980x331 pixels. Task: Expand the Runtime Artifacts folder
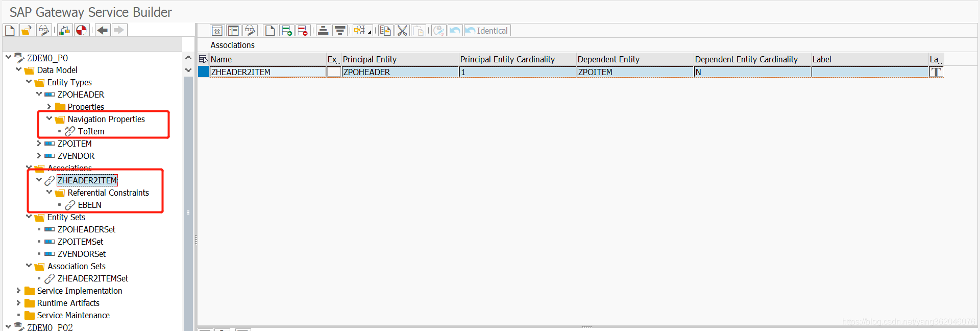19,302
